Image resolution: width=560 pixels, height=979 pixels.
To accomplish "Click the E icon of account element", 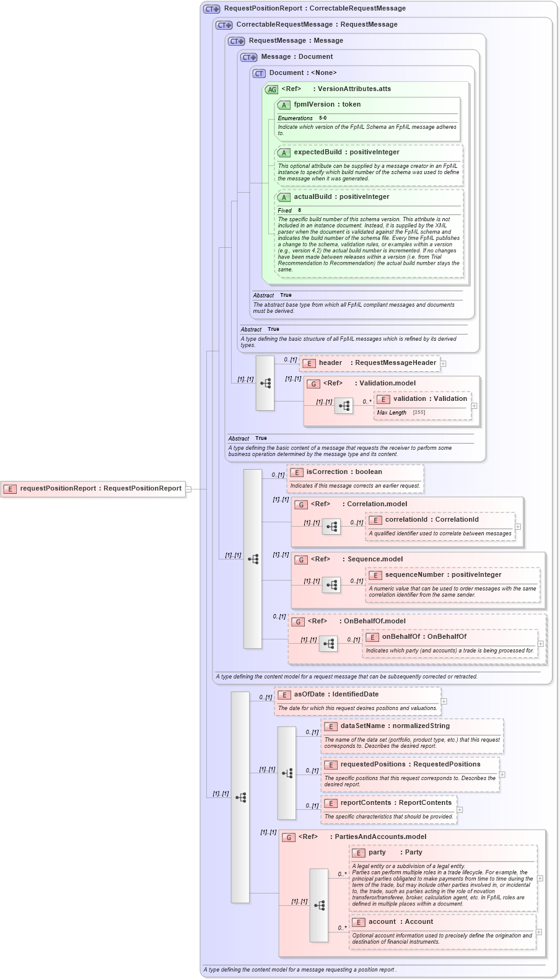I will pyautogui.click(x=359, y=923).
